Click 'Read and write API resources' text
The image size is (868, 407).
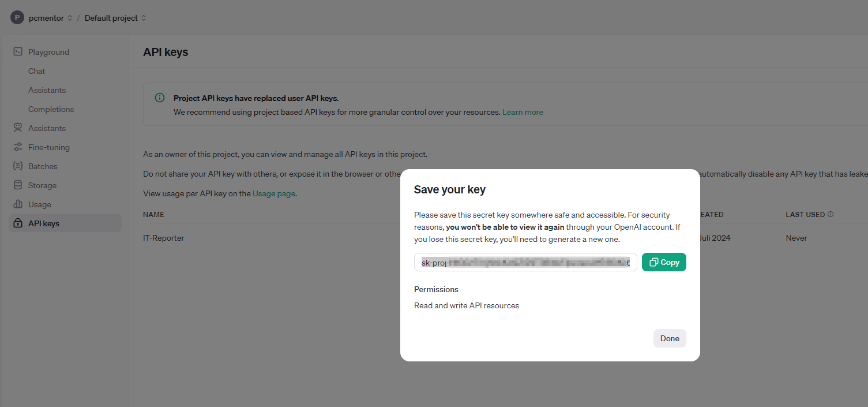467,305
